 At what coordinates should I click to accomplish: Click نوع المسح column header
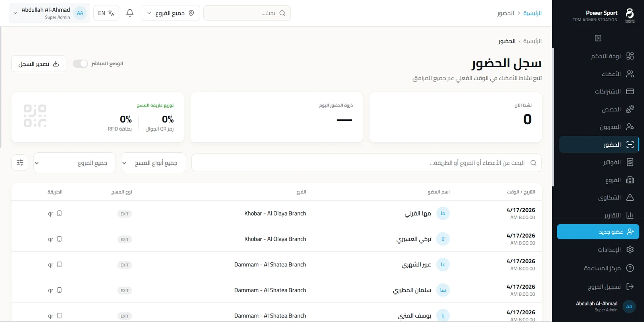(122, 192)
